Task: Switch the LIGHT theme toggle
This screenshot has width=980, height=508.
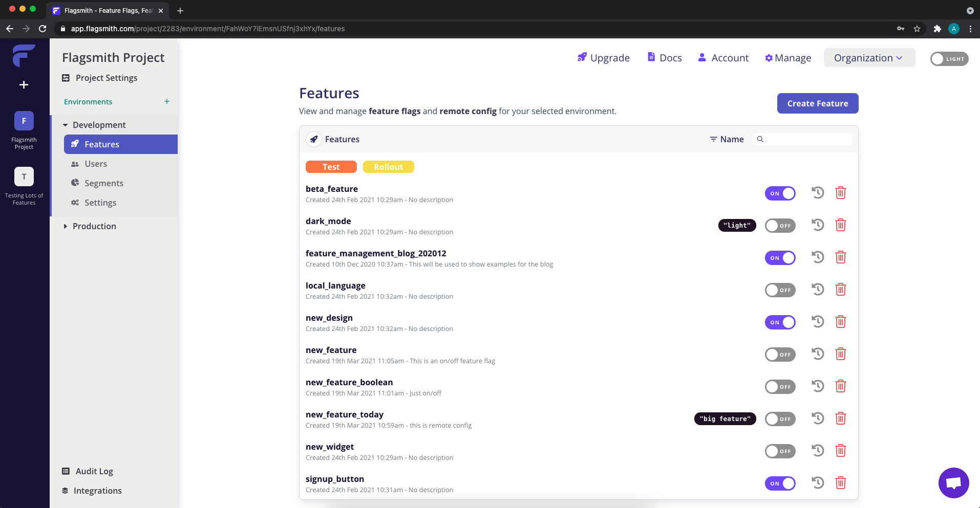Action: tap(949, 59)
